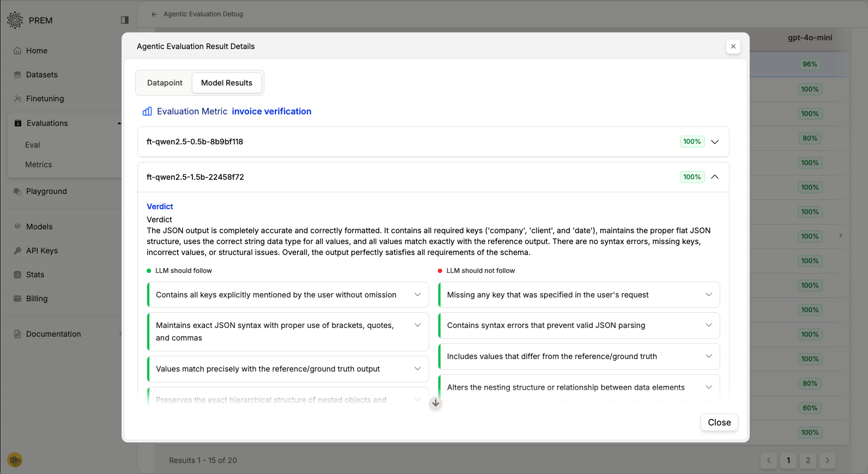Image resolution: width=868 pixels, height=474 pixels.
Task: Go to next results page arrow
Action: pyautogui.click(x=828, y=460)
